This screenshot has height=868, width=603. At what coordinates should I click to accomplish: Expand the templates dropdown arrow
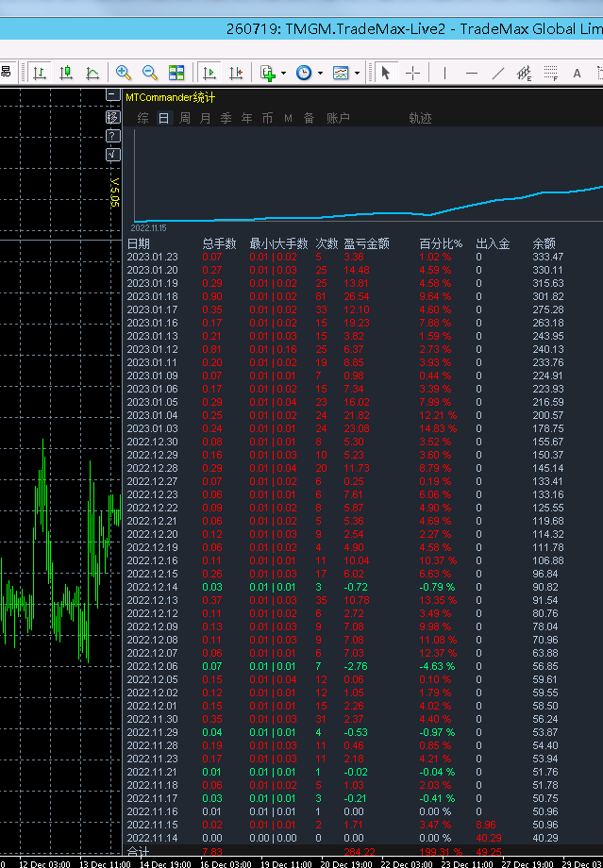(357, 73)
